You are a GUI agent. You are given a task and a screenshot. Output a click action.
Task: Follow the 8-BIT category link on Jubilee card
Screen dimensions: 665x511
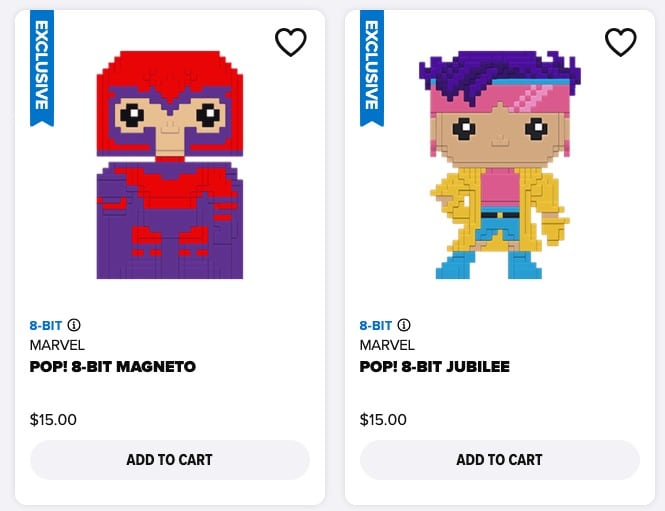[376, 325]
